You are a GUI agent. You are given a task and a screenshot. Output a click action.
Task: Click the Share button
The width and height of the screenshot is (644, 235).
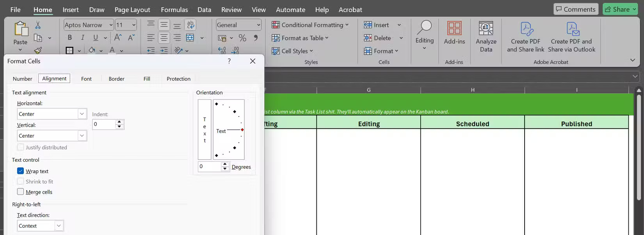coord(619,9)
